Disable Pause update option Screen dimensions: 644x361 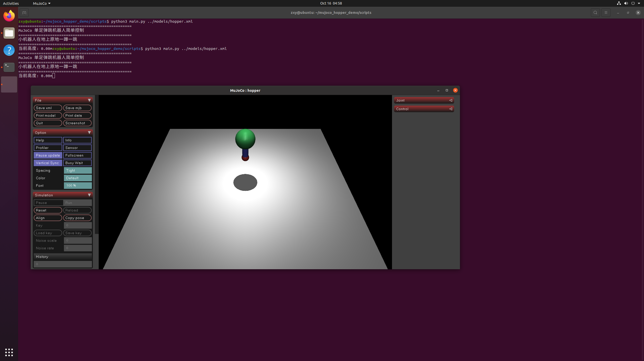pyautogui.click(x=48, y=155)
